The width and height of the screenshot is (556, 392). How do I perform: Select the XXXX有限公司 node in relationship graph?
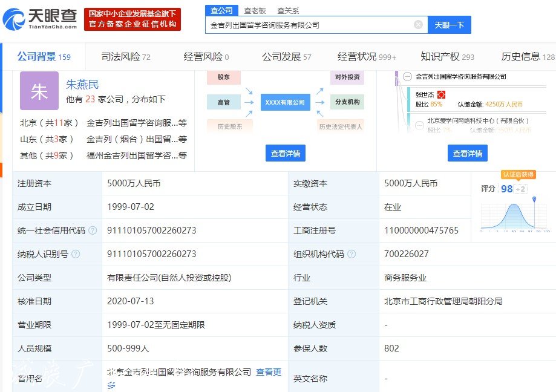285,102
